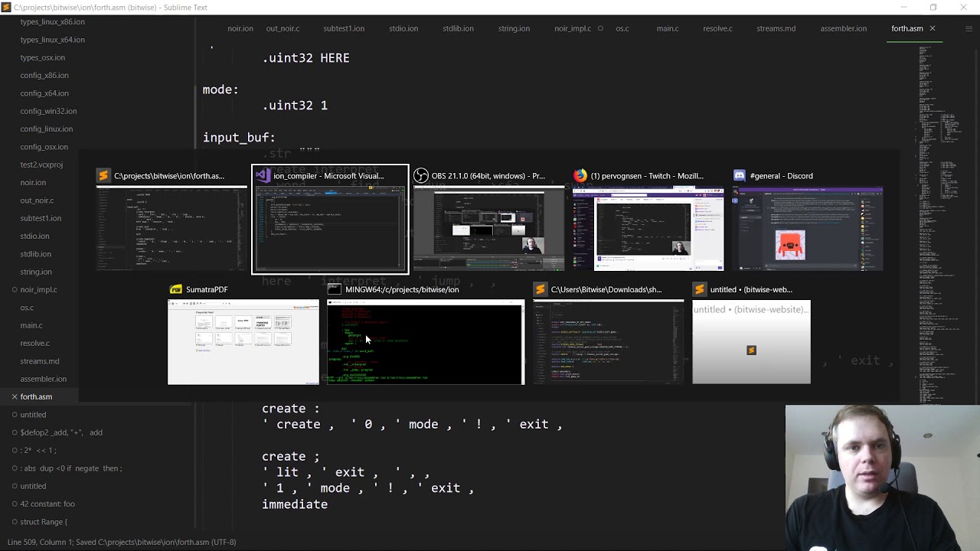This screenshot has height=551, width=980.
Task: Click OBS icon in task switcher entry
Action: click(420, 176)
